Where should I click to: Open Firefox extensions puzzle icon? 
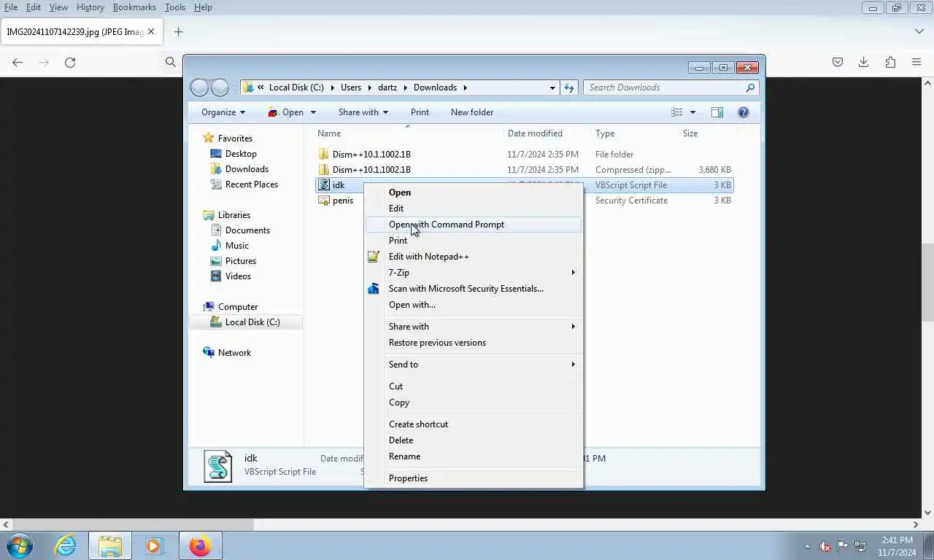[x=890, y=62]
